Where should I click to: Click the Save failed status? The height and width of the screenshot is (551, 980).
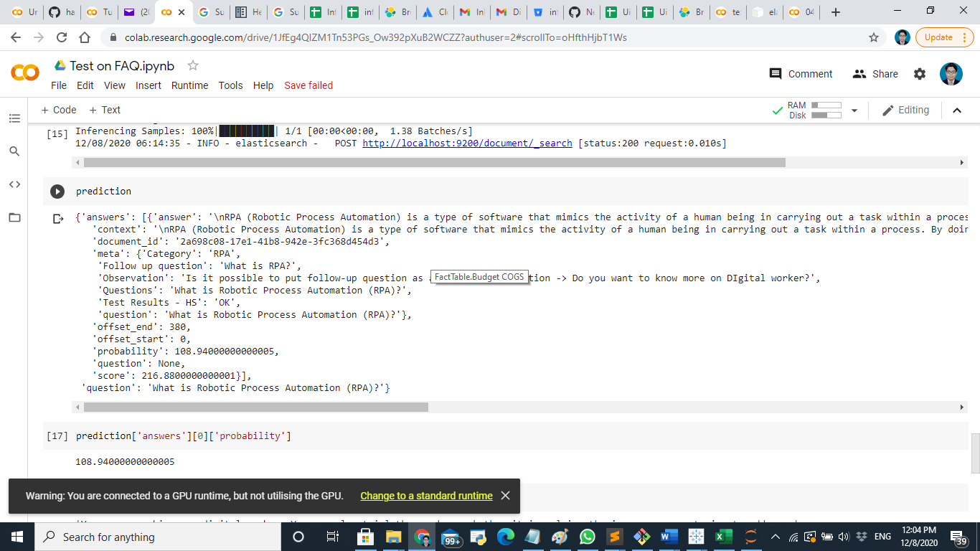(308, 85)
